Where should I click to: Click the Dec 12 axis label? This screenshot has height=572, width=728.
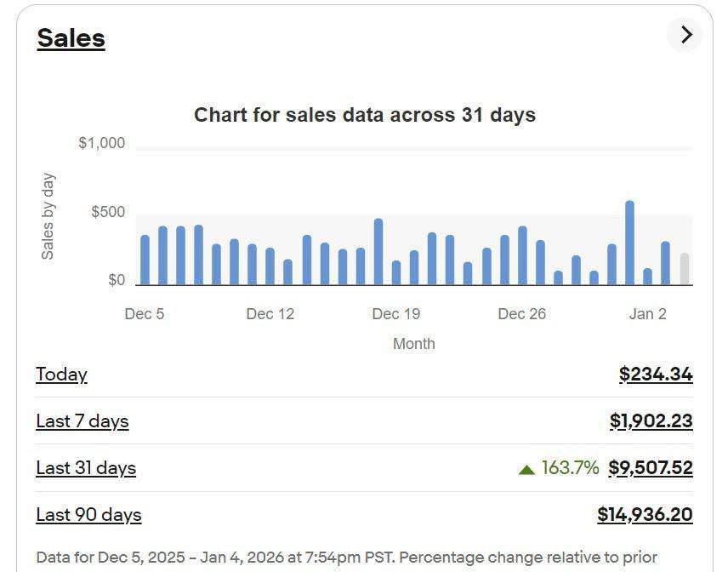pos(270,313)
